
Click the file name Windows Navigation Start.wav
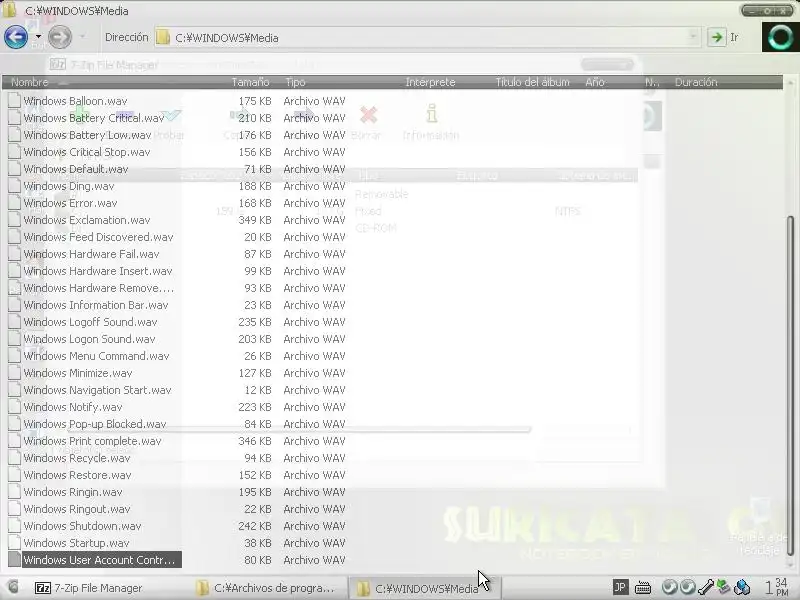point(97,390)
